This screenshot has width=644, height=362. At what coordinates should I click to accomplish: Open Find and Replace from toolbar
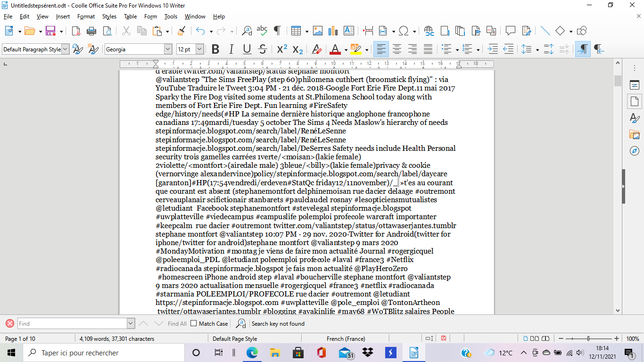point(246,31)
